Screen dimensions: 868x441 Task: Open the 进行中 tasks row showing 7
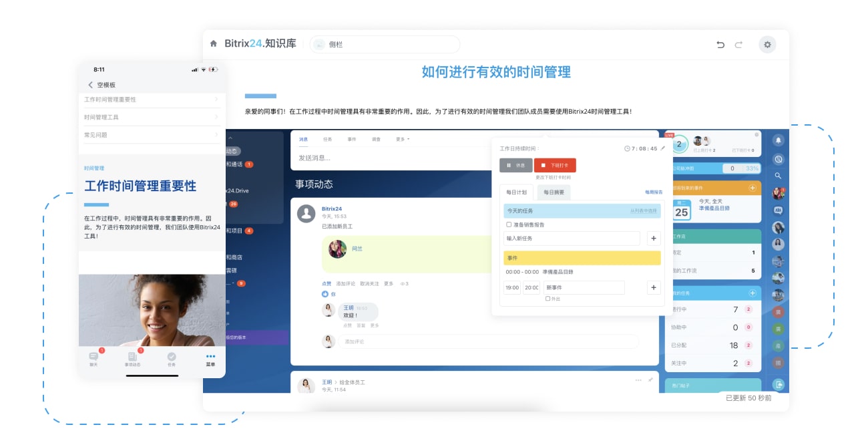point(712,309)
